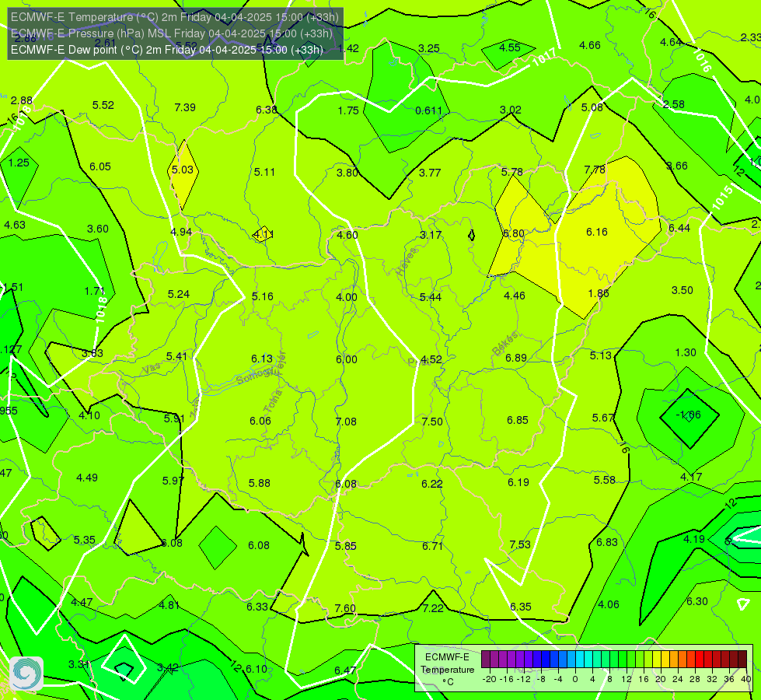Select the ECMWF-E Dew point 2m layer label

tap(166, 50)
